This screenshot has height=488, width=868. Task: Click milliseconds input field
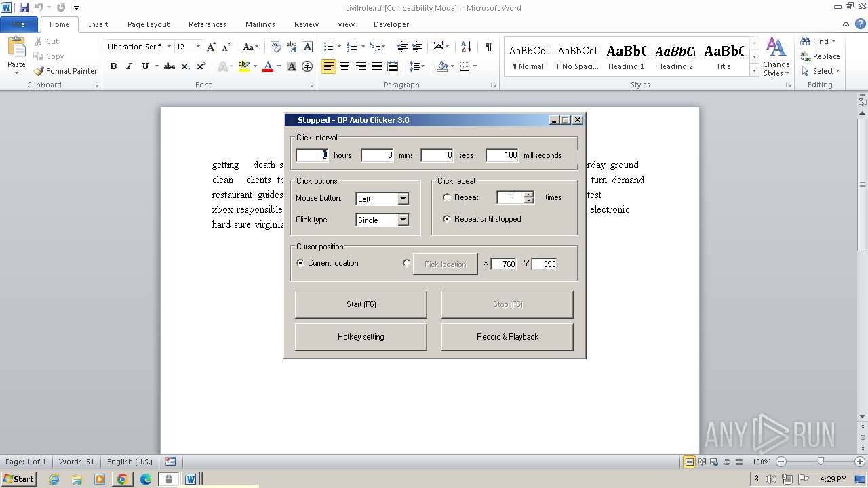(x=502, y=155)
